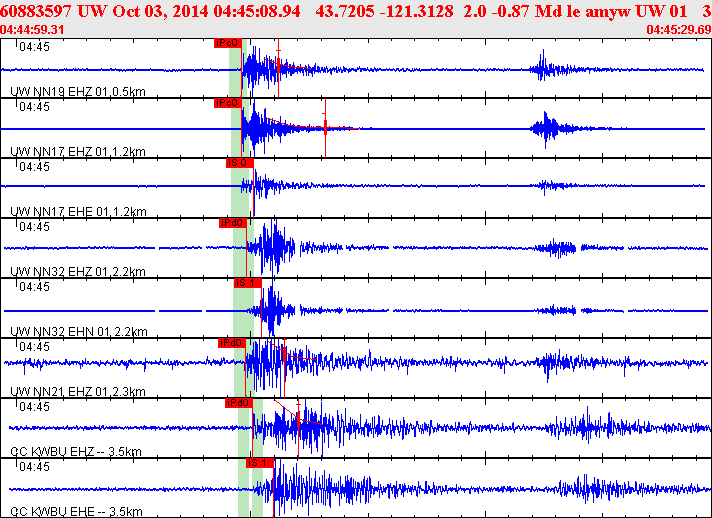712x518 pixels.
Task: Select channel label CC KWBU EHZ 3.5km
Action: click(76, 451)
